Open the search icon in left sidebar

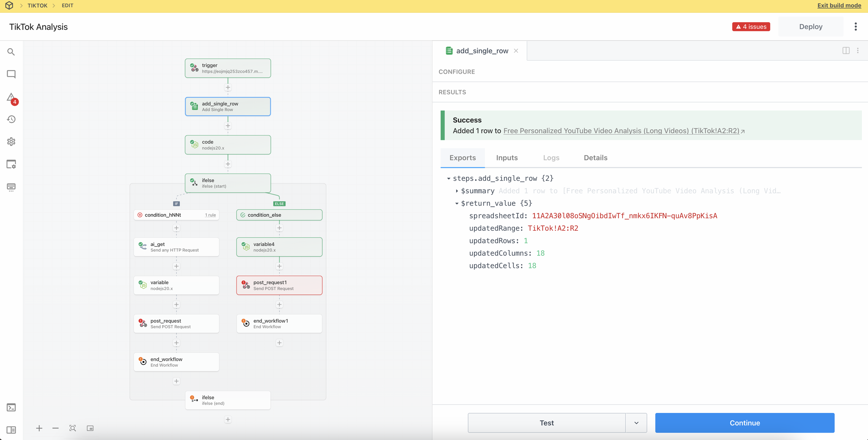(11, 52)
